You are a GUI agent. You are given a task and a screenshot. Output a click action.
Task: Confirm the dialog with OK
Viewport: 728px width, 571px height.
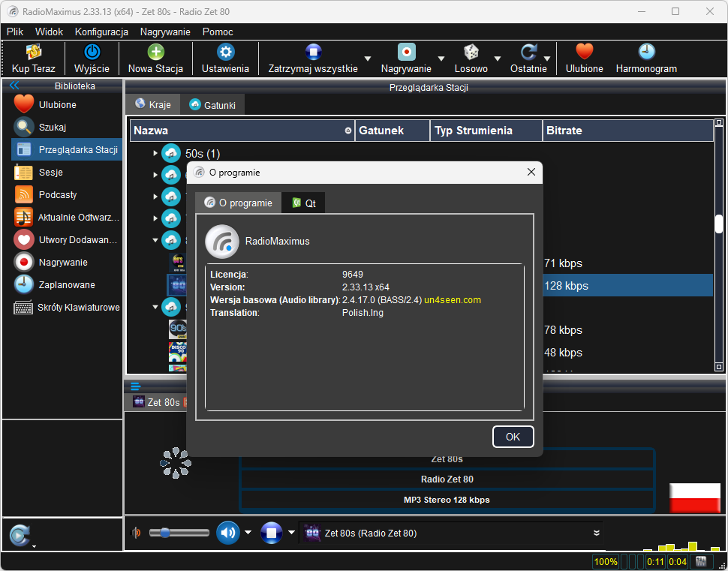(513, 437)
